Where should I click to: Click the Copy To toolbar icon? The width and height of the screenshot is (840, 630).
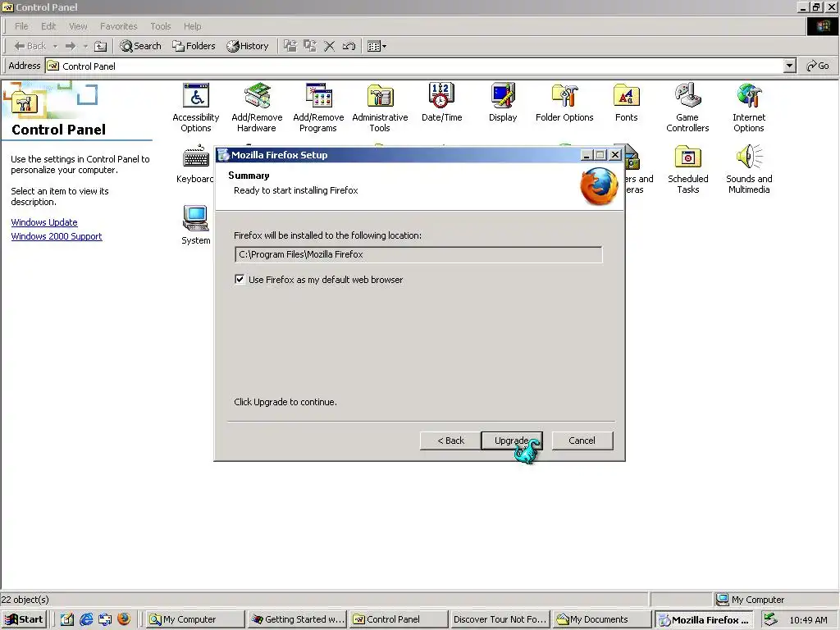point(309,46)
